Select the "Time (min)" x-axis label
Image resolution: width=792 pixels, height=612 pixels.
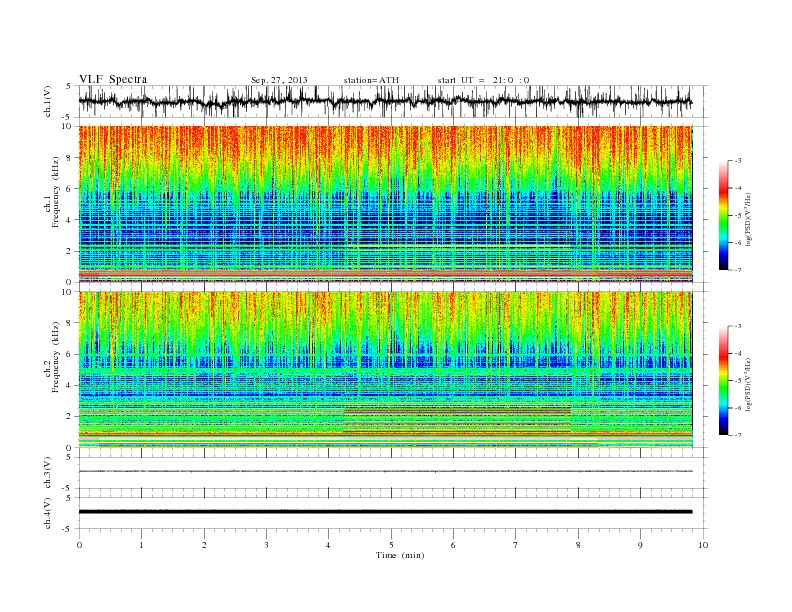(400, 555)
